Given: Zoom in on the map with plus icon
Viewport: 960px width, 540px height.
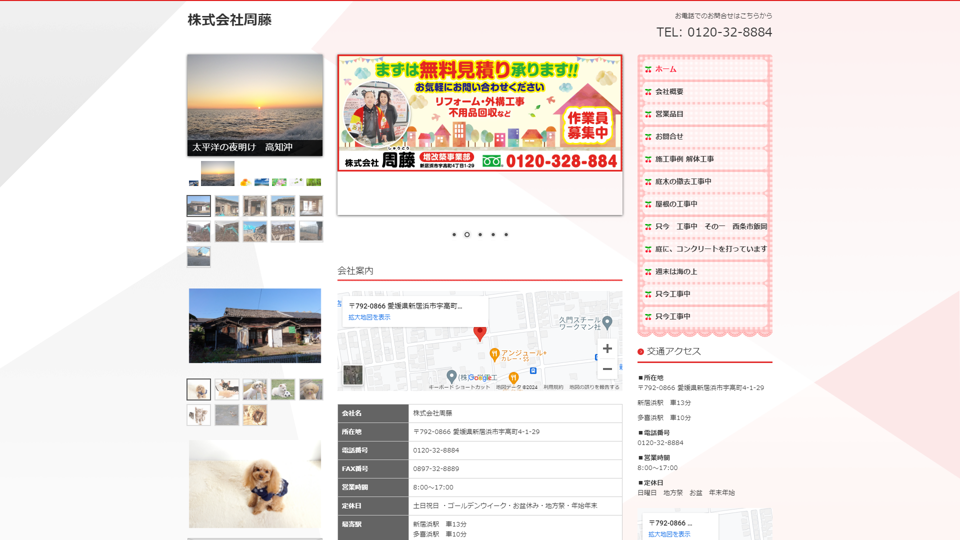Looking at the screenshot, I should (x=607, y=349).
